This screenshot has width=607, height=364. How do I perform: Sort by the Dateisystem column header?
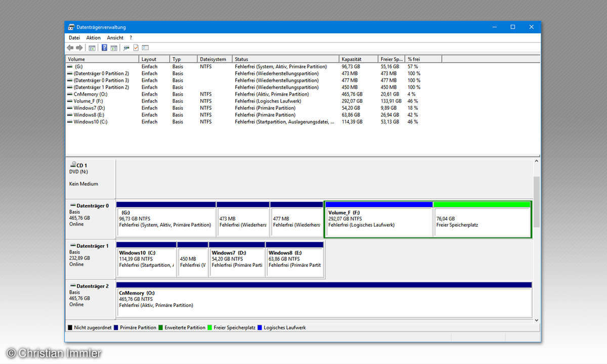215,59
